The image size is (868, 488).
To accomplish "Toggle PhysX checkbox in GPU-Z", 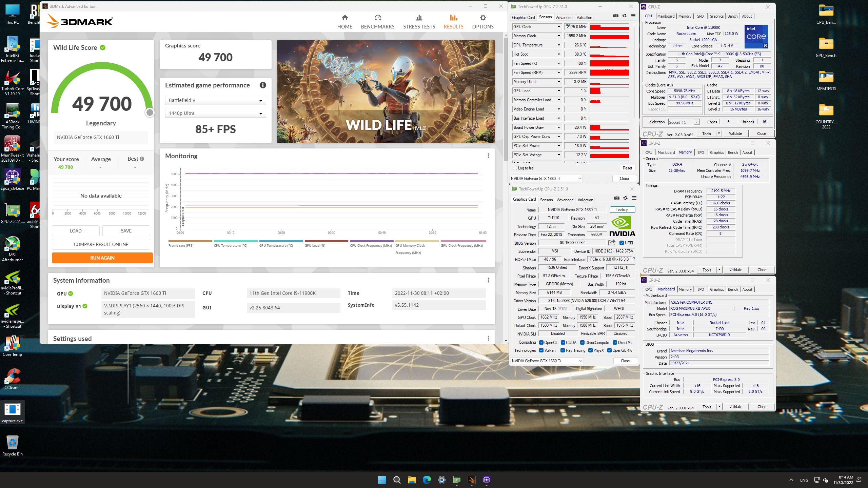I will click(591, 350).
